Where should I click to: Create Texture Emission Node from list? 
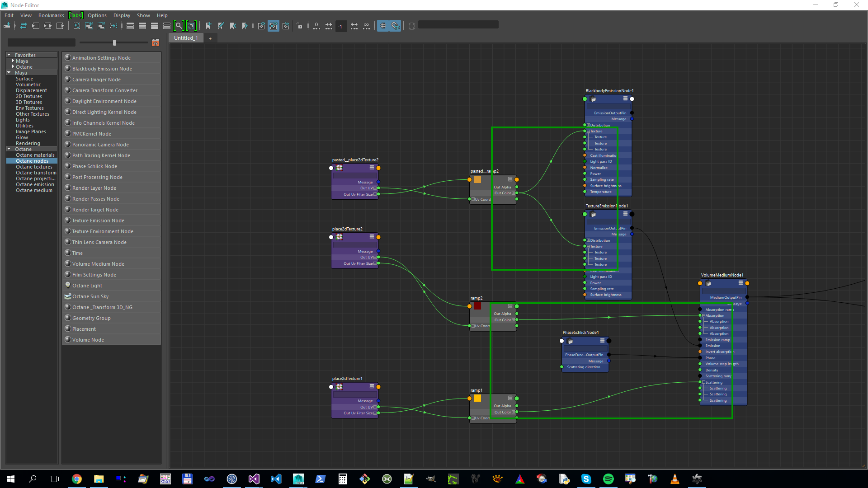pos(98,221)
